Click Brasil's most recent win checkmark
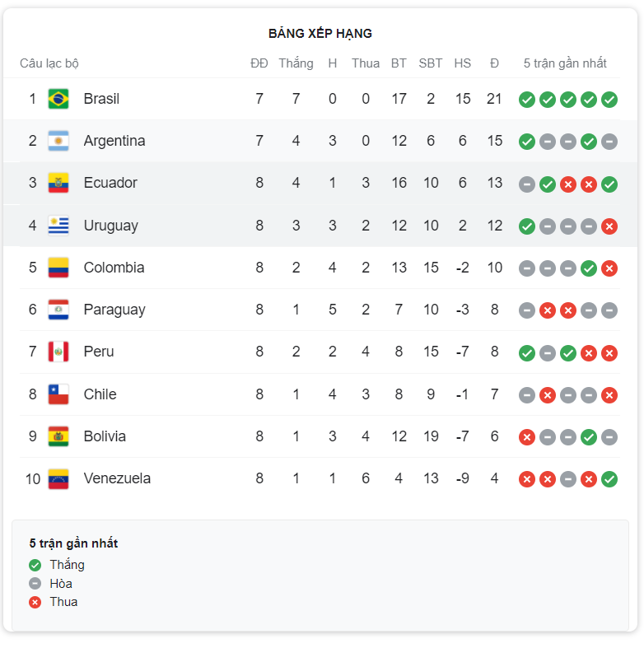 click(x=609, y=100)
